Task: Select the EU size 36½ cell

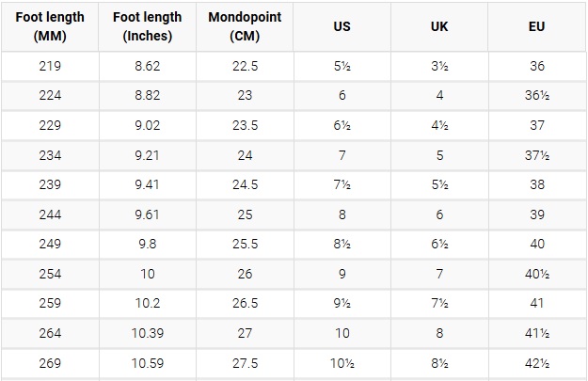Action: click(x=537, y=95)
